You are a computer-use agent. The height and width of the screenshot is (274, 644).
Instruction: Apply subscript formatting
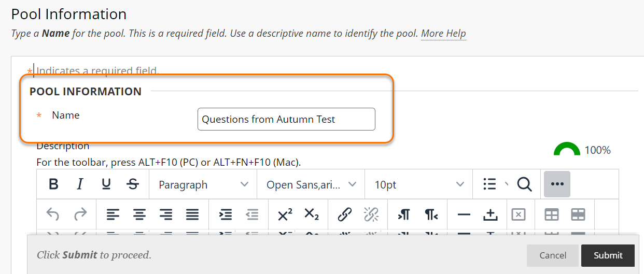click(312, 214)
